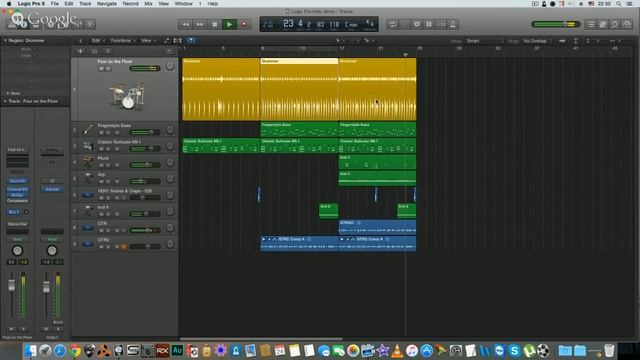Select the highlighted middle Drummer region

[x=299, y=89]
